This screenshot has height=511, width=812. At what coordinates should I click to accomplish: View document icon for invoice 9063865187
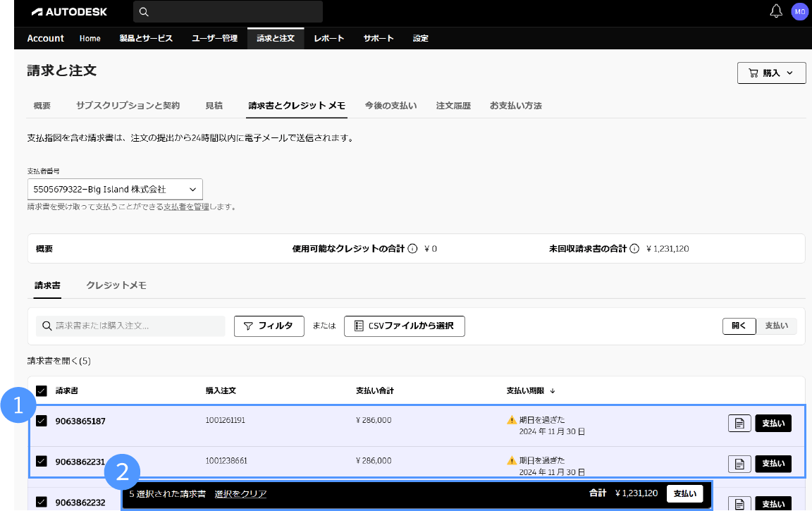click(x=739, y=424)
